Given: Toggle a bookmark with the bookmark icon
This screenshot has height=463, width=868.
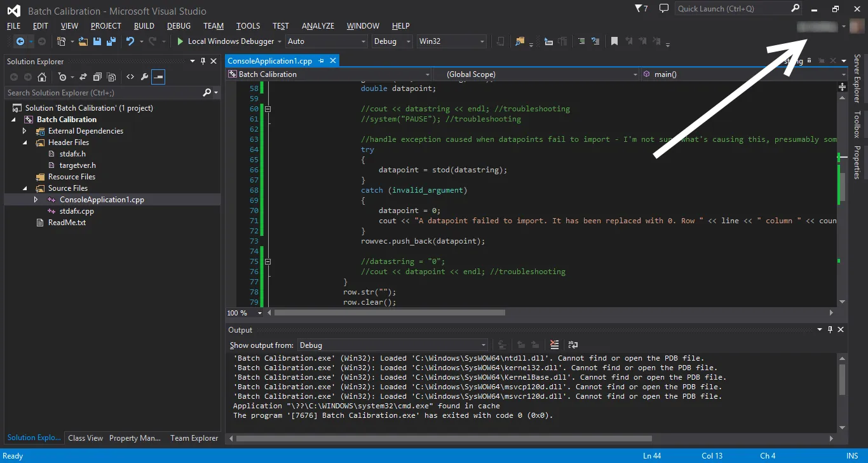Looking at the screenshot, I should pyautogui.click(x=614, y=41).
